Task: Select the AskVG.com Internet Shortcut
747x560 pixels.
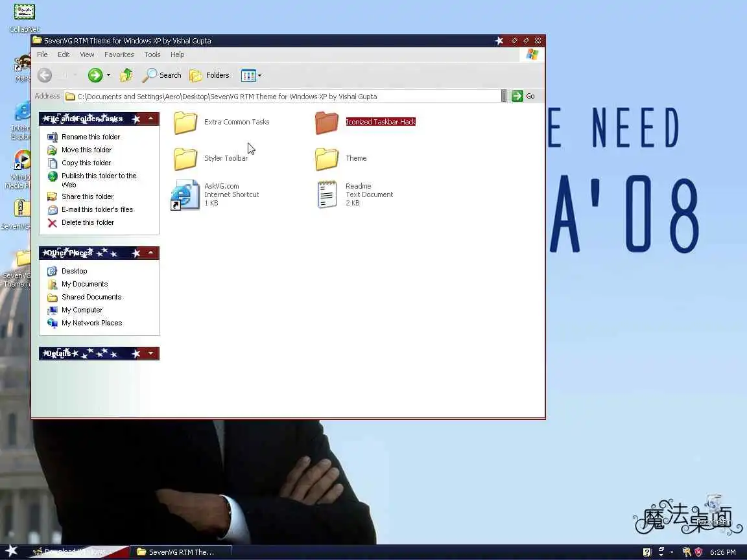Action: [215, 194]
